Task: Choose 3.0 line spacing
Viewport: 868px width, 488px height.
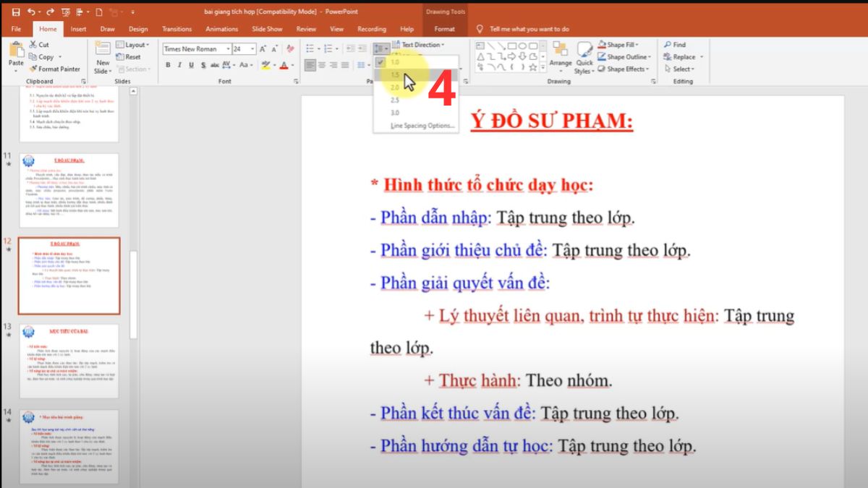Action: pos(416,113)
